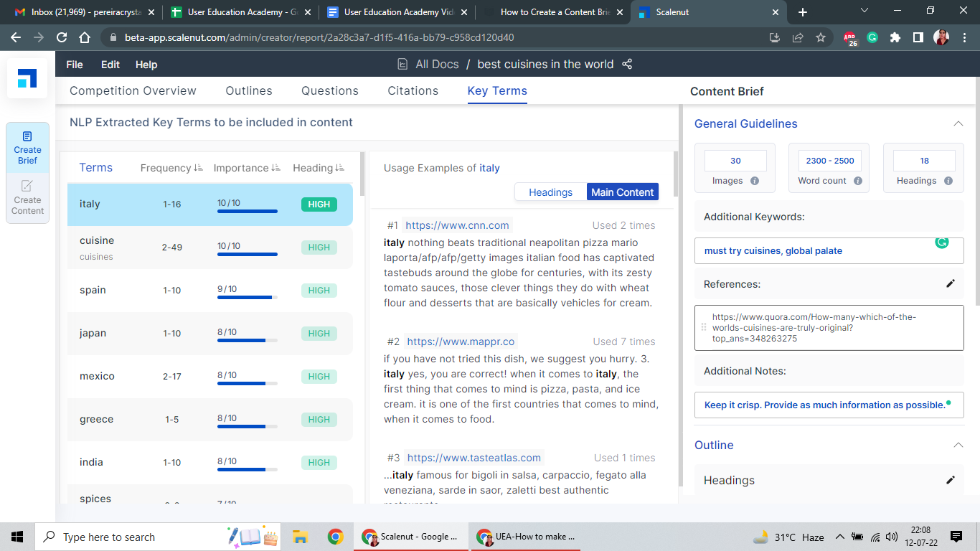
Task: Select the cuisine term row
Action: (210, 248)
